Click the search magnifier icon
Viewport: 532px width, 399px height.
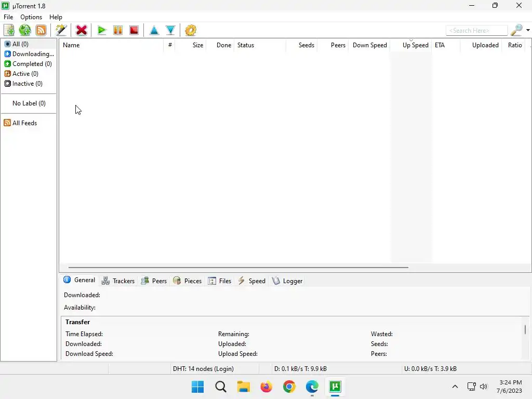pos(516,30)
